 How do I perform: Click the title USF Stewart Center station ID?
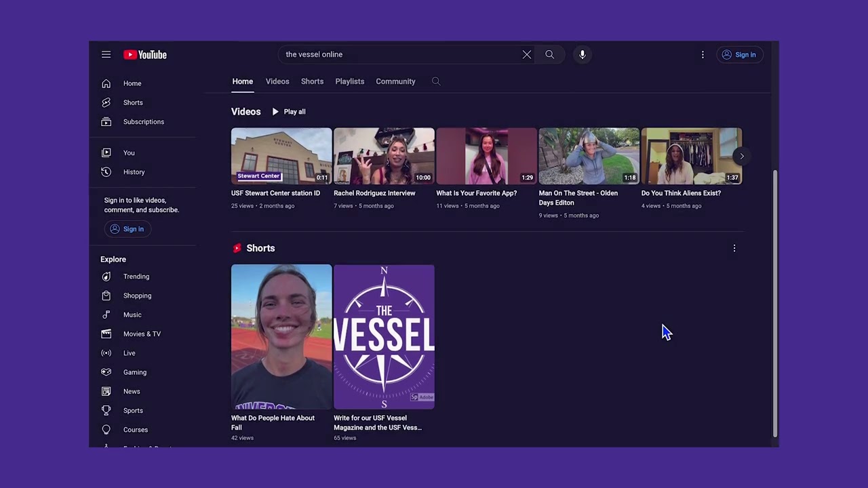275,193
